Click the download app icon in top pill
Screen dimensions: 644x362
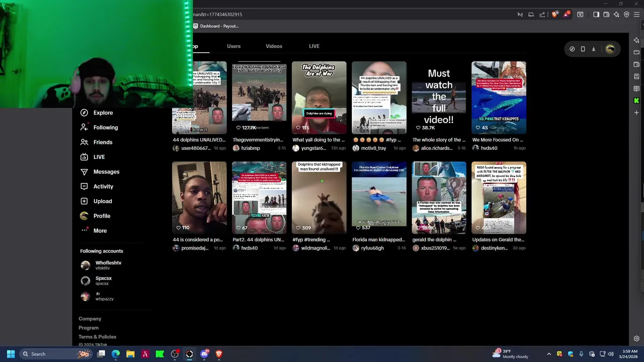(x=594, y=49)
